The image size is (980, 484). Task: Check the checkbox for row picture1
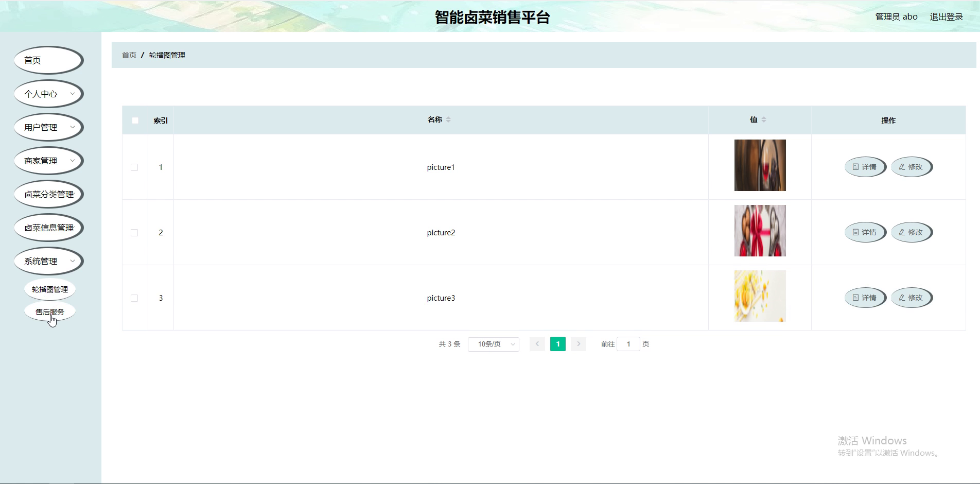(134, 167)
